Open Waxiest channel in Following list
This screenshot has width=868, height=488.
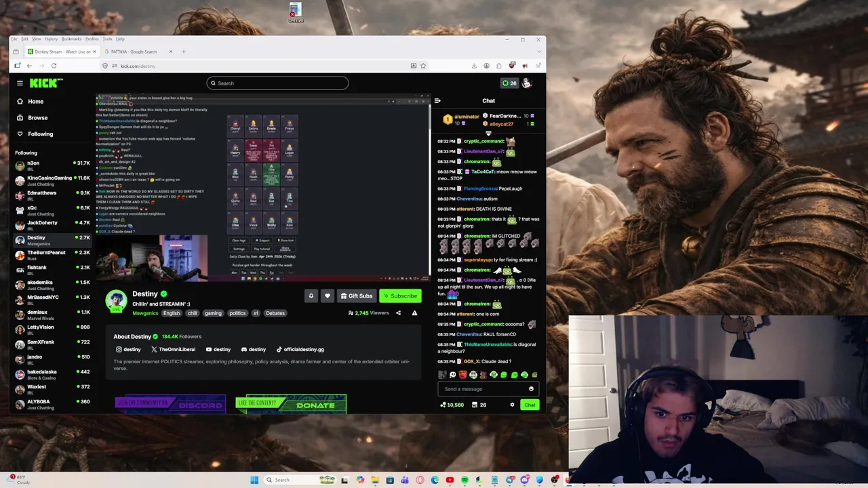tap(52, 389)
